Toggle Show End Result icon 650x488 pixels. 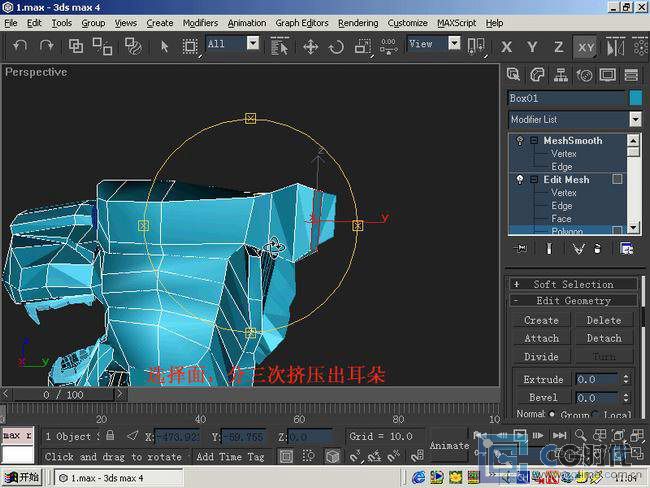pyautogui.click(x=549, y=248)
